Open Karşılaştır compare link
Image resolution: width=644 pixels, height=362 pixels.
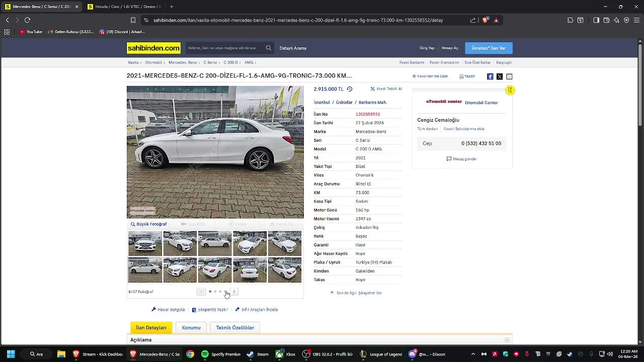pos(504,62)
